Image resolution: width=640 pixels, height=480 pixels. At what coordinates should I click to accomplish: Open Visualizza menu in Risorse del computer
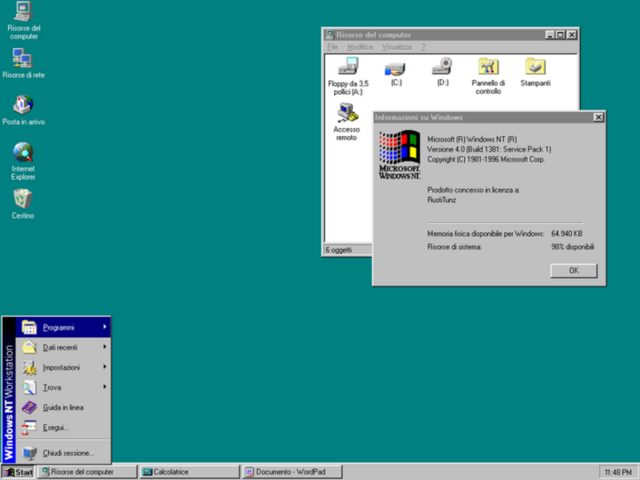click(x=397, y=47)
